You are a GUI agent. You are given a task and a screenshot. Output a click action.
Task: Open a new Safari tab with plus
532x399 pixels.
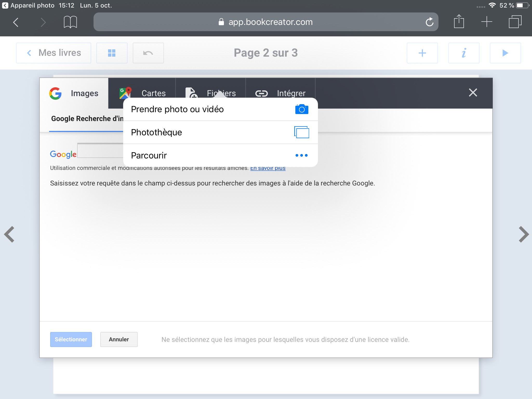coord(487,22)
